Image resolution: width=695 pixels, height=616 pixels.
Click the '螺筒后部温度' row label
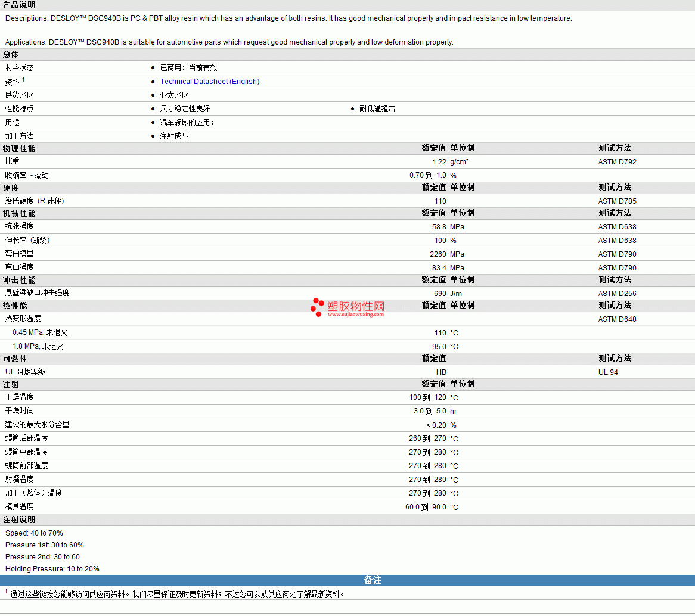tap(27, 438)
